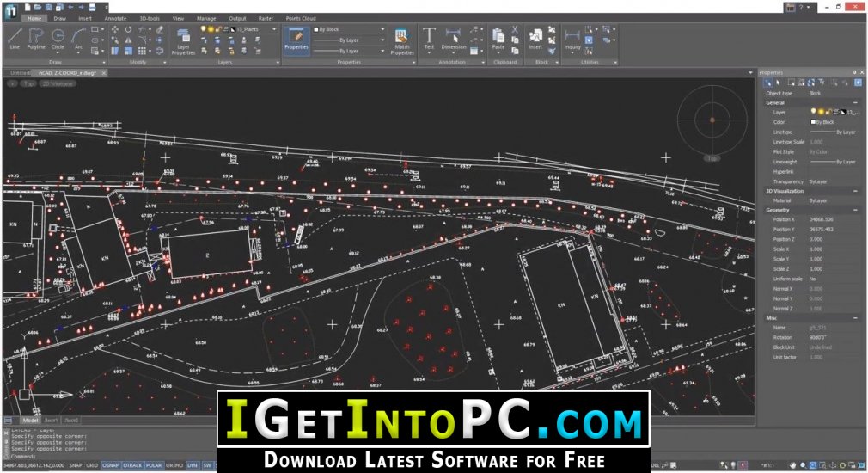
Task: Enable GRID display in the status bar
Action: [92, 465]
